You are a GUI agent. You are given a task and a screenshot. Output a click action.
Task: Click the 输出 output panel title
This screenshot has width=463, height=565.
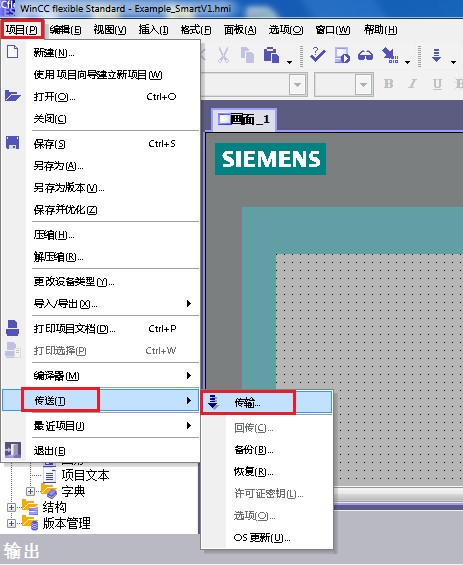(22, 551)
